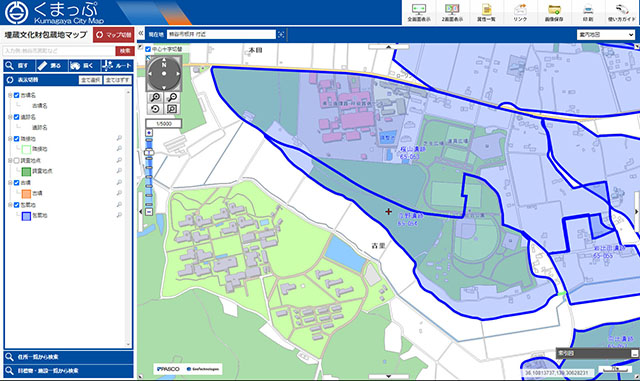Click the 全て選択 select-all button

(x=90, y=80)
